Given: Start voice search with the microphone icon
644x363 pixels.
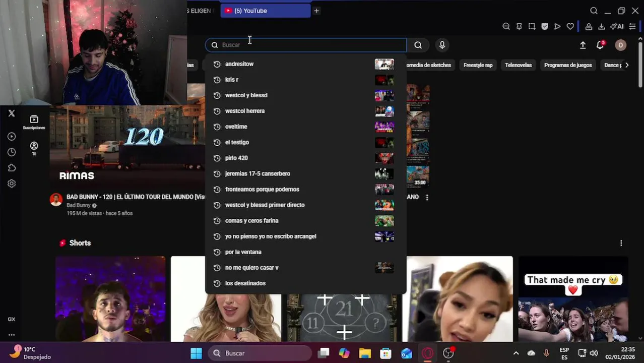Looking at the screenshot, I should pyautogui.click(x=442, y=45).
